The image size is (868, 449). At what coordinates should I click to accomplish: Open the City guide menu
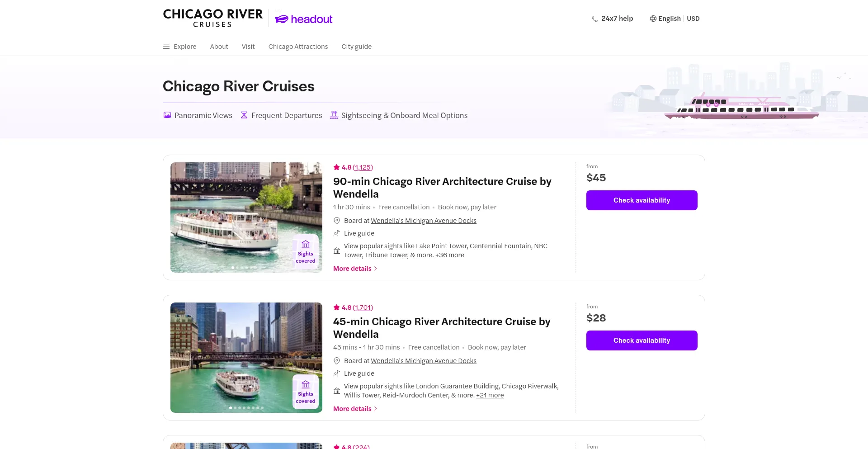pyautogui.click(x=357, y=47)
